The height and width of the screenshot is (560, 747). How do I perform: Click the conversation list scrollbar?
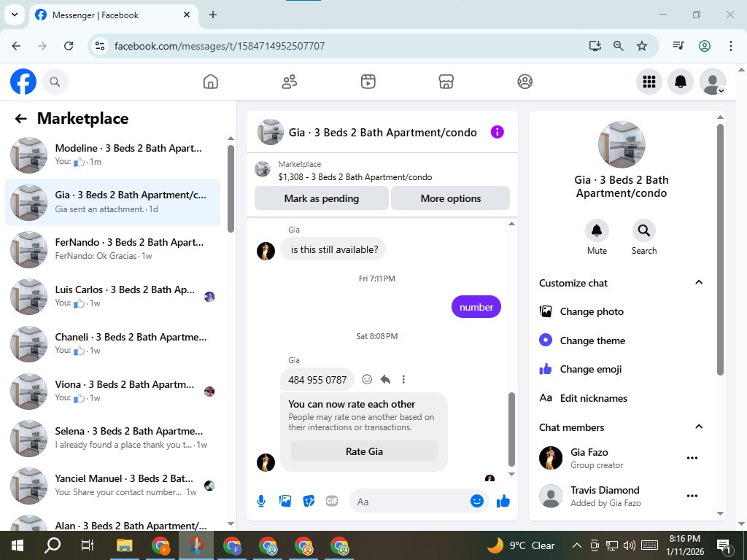coord(231,189)
